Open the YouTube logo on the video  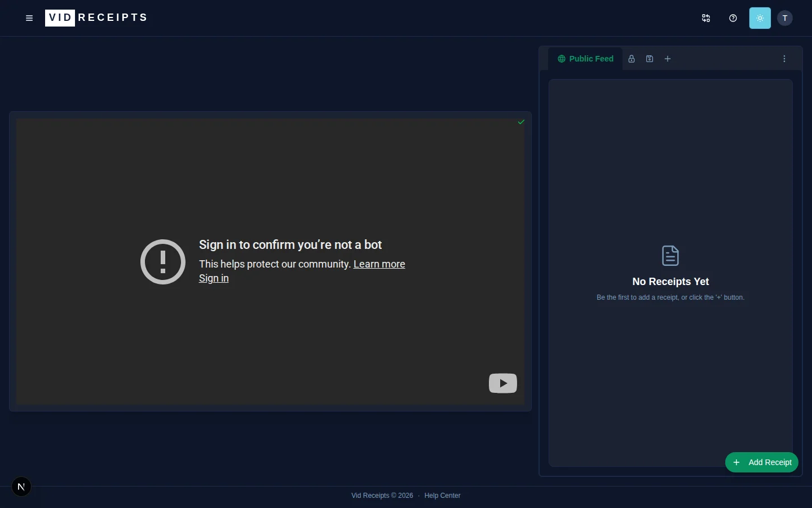(x=502, y=383)
